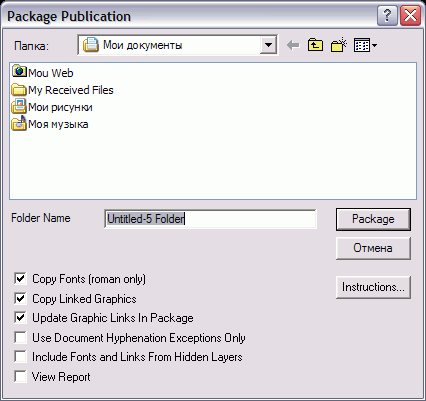This screenshot has height=401, width=426.
Task: Select the Мои рисунки folder
Action: 52,107
